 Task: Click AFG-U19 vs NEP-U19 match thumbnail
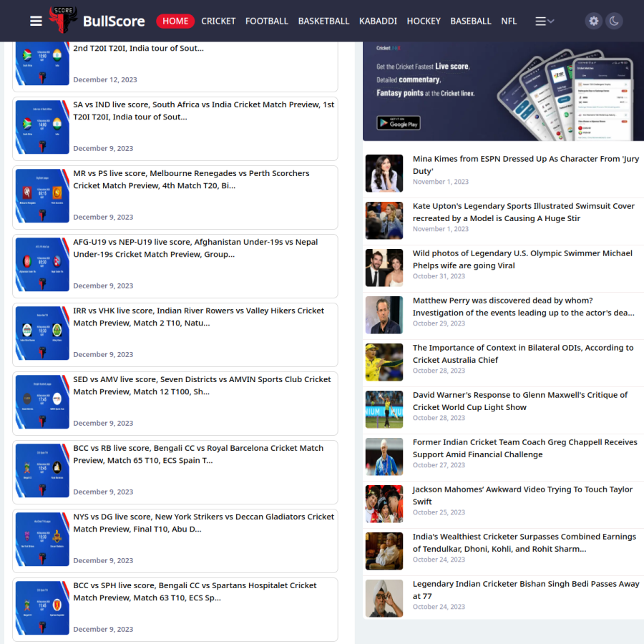(42, 264)
